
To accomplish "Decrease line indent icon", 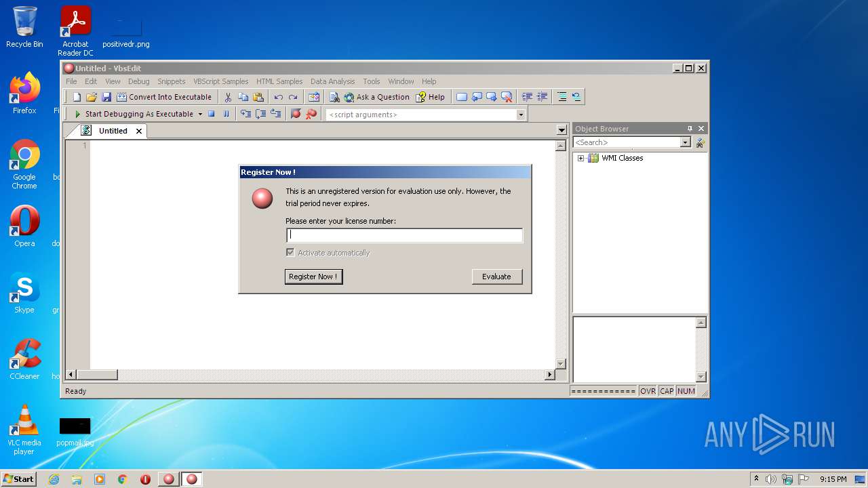I will coord(542,97).
